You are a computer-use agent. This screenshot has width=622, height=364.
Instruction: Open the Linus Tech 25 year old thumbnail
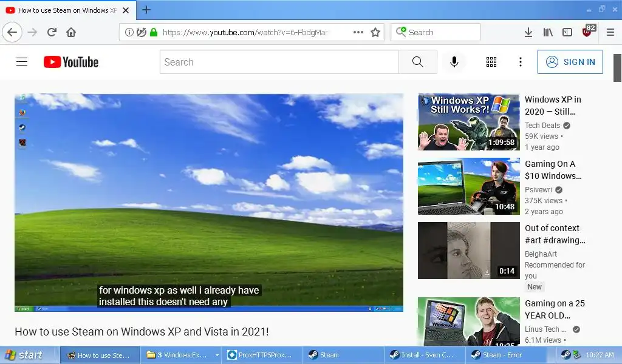tap(468, 321)
